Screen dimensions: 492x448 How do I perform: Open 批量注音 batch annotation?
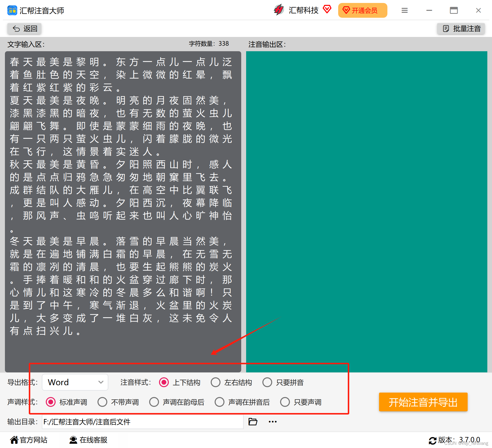[x=461, y=29]
